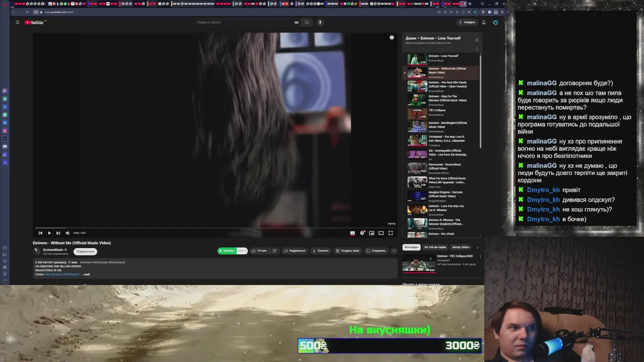The width and height of the screenshot is (644, 362).
Task: Open player settings gear
Action: pyautogui.click(x=362, y=233)
